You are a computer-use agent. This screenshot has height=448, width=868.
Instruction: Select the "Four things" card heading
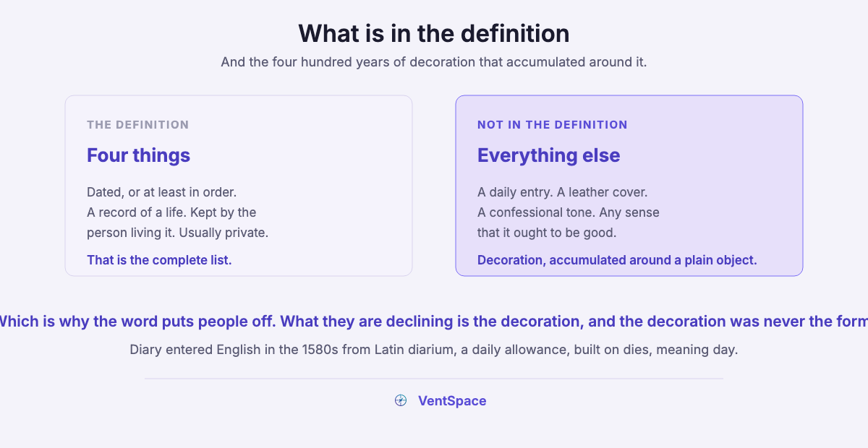pyautogui.click(x=139, y=155)
